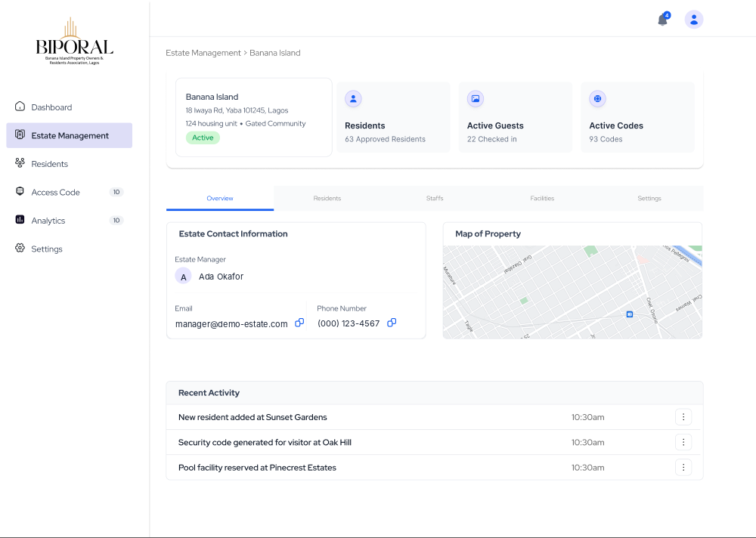
Task: Click the Dashboard home icon
Action: 20,107
